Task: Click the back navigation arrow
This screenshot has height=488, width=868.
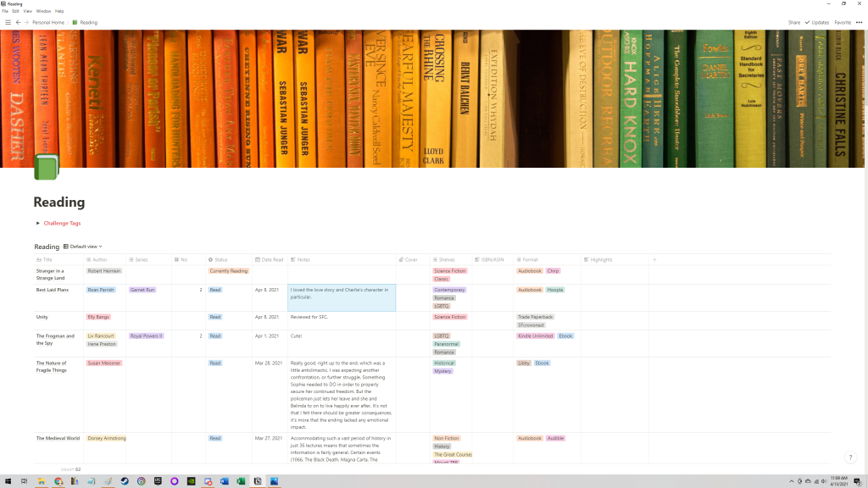Action: click(x=18, y=22)
